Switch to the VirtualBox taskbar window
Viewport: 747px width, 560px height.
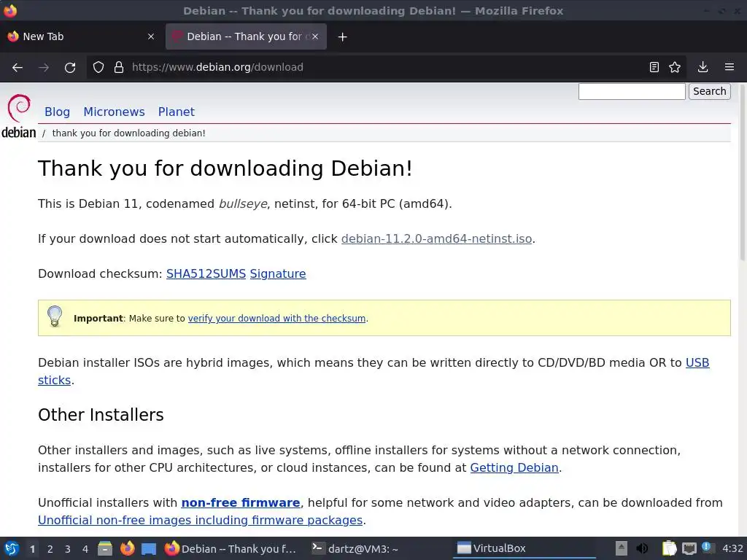tap(522, 549)
